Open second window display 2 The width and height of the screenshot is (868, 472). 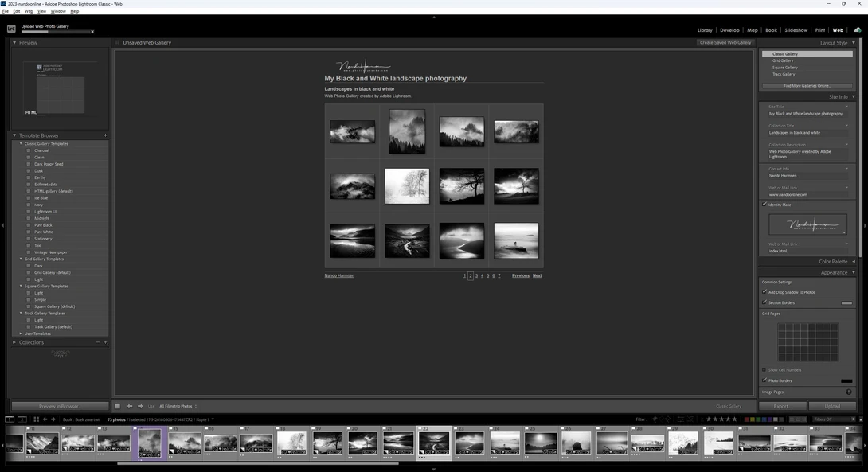click(22, 419)
